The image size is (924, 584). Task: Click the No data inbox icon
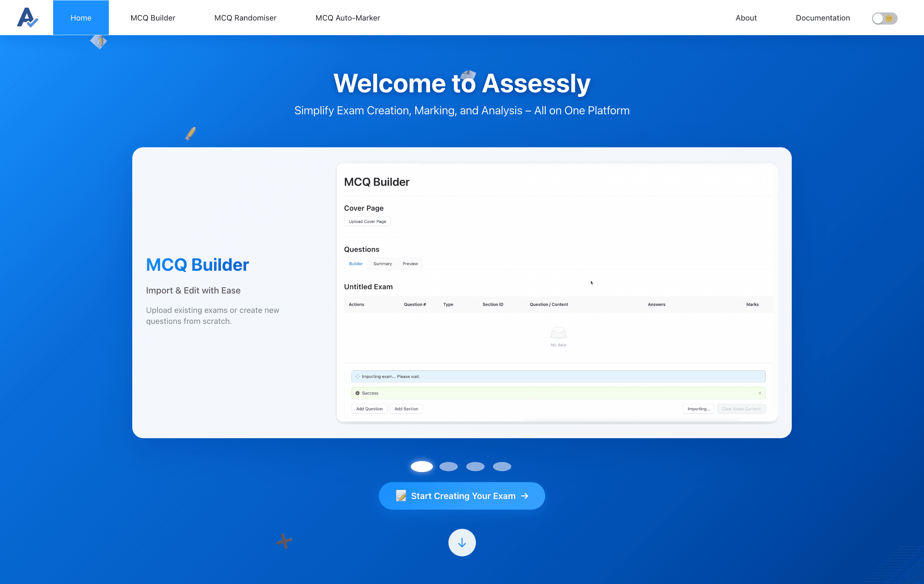[558, 333]
